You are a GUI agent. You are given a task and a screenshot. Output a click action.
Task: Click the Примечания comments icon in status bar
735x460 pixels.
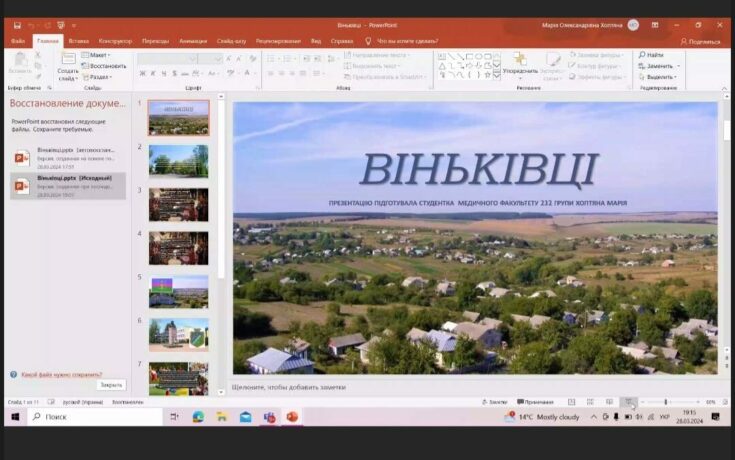click(x=535, y=402)
